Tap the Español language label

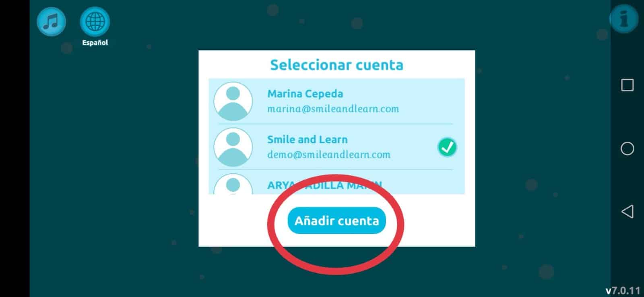(95, 43)
